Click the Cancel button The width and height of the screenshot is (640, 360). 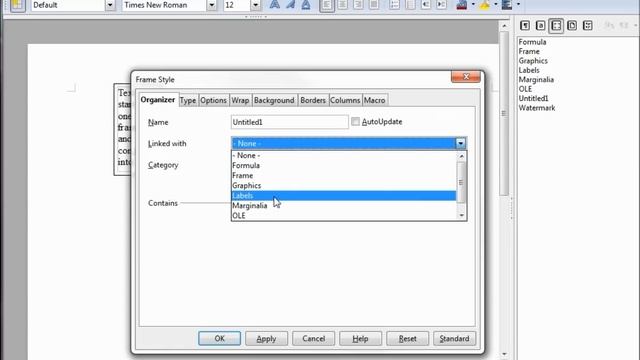[x=313, y=338]
